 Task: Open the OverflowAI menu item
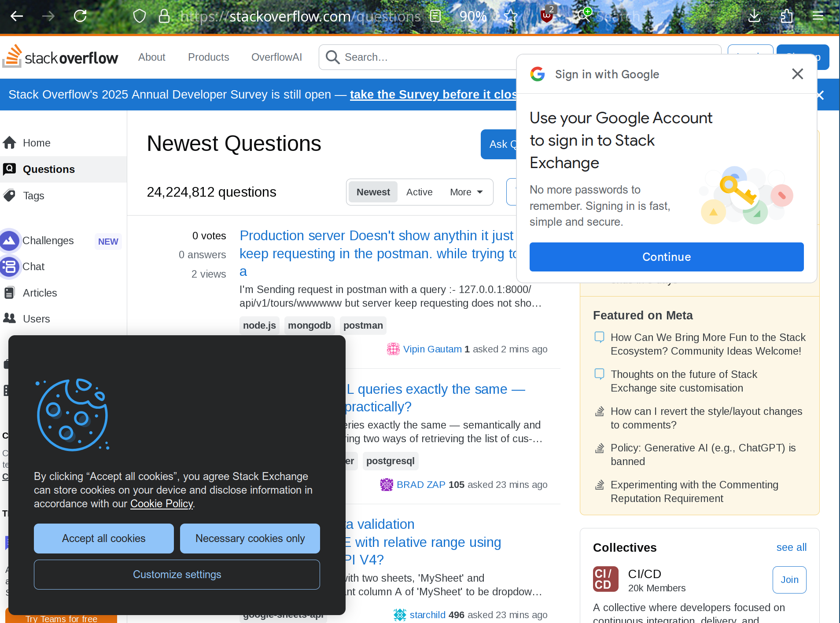[x=277, y=57]
